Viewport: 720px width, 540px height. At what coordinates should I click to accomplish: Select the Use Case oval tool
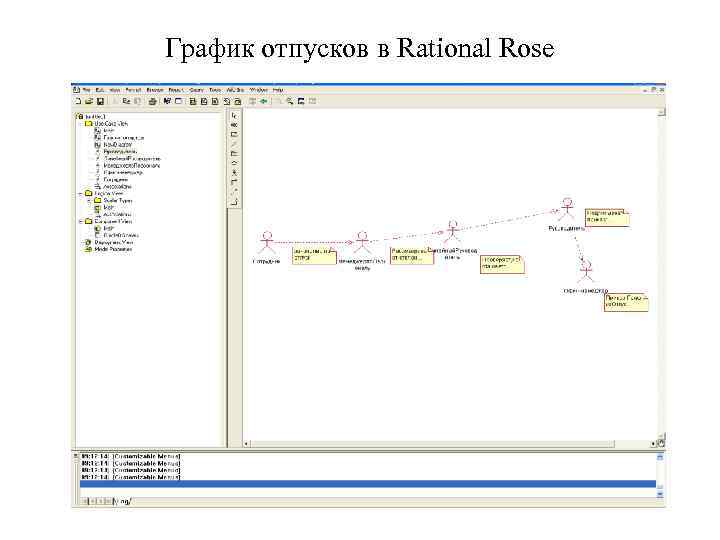click(234, 163)
